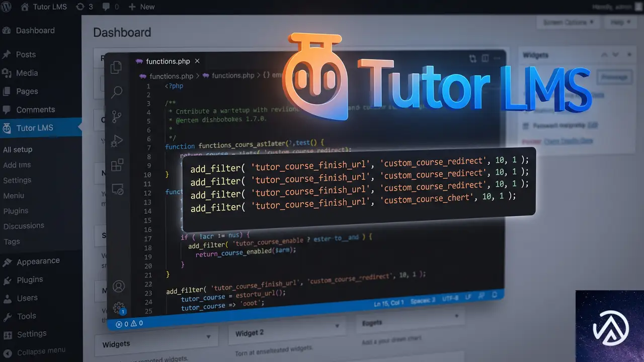Click the LF line ending status entry
The image size is (644, 362).
[468, 297]
